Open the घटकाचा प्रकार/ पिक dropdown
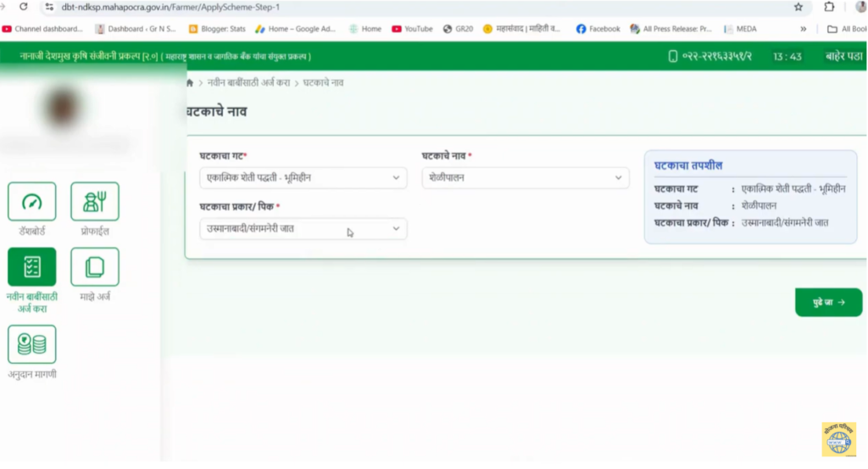Image resolution: width=868 pixels, height=469 pixels. tap(303, 229)
